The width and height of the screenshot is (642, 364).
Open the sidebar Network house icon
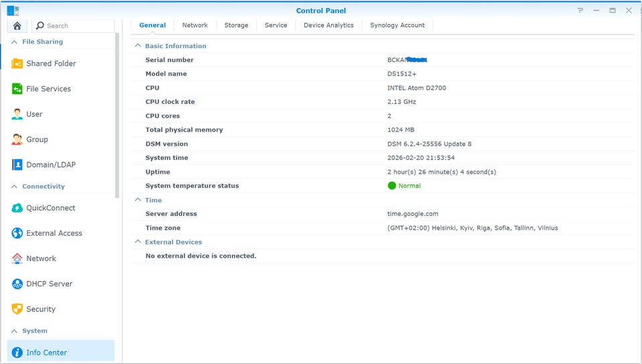[x=17, y=258]
